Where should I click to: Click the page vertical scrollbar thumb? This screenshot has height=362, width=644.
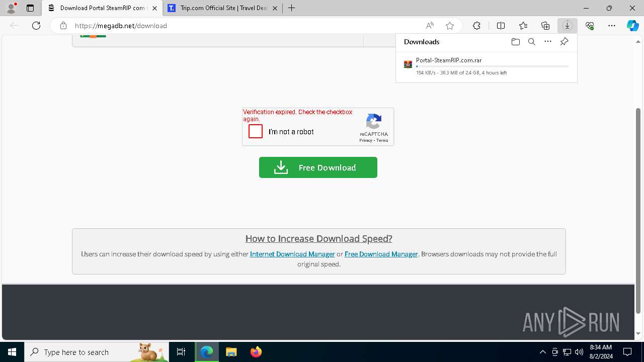638,211
